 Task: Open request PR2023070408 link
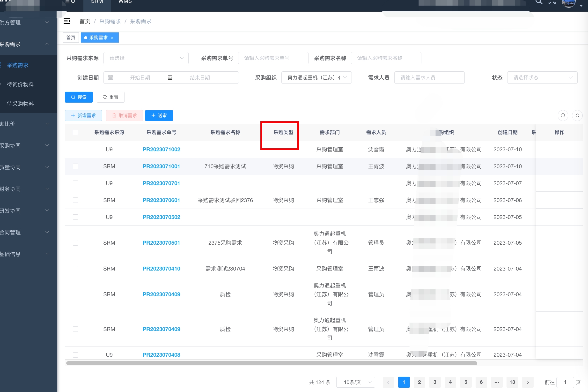point(161,355)
